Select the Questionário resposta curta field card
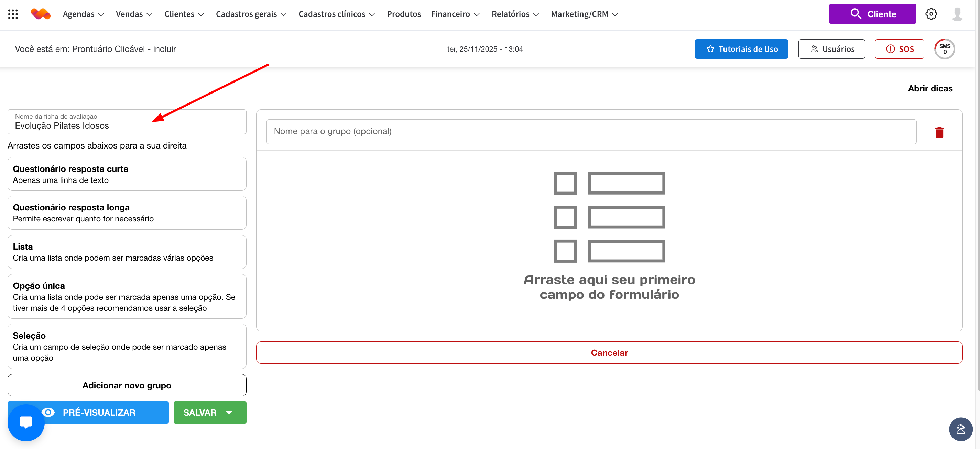The height and width of the screenshot is (449, 980). [127, 174]
